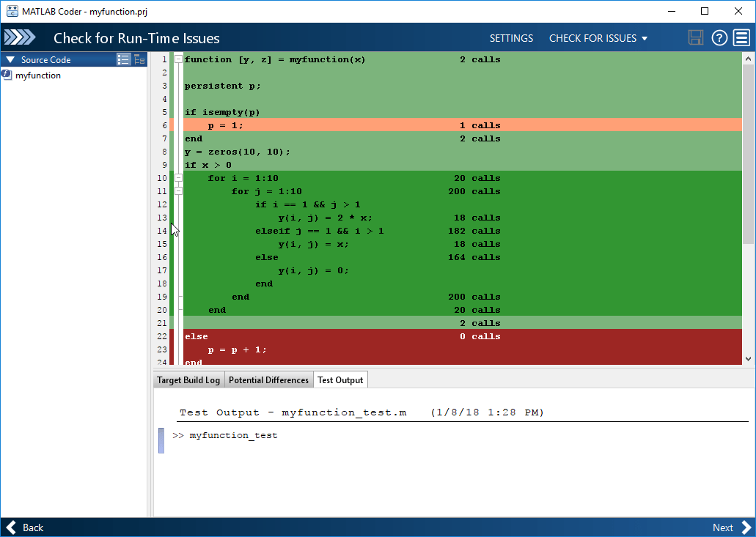Open SETTINGS in the header

coord(512,38)
